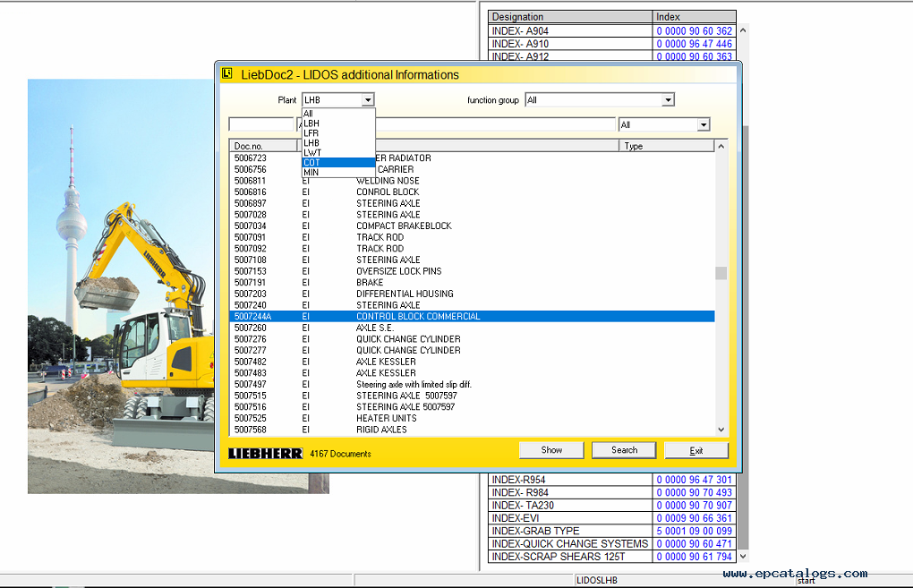Select row 5007203 DIFFERENTIAL HOUSING

coord(473,294)
